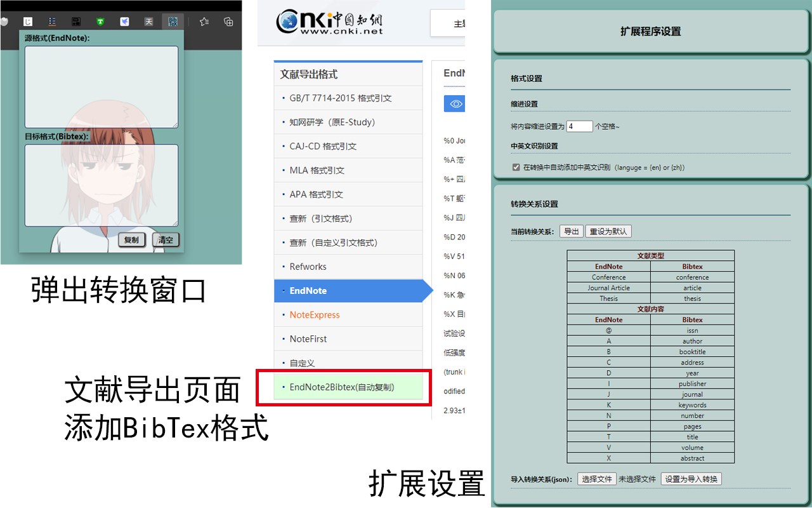812x508 pixels.
Task: Select 查新（自定义引文格式） entry
Action: pyautogui.click(x=348, y=243)
